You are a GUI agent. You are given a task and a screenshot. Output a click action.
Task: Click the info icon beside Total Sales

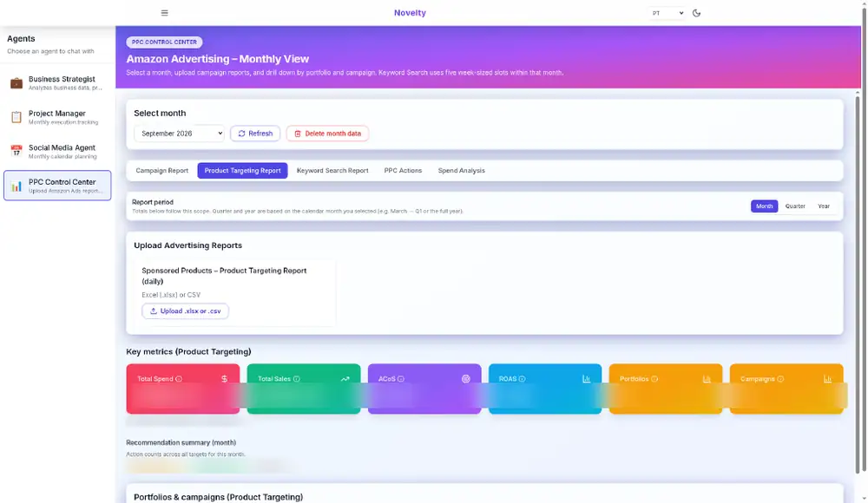(297, 379)
